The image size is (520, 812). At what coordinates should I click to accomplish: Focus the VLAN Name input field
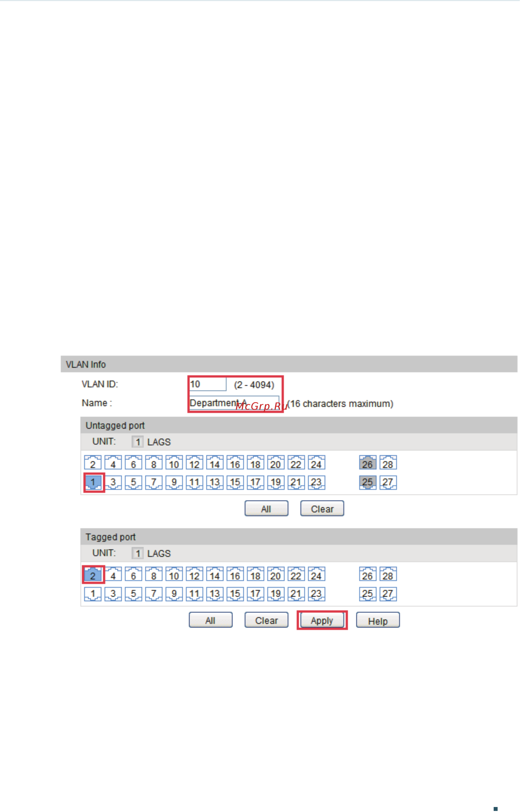click(234, 403)
